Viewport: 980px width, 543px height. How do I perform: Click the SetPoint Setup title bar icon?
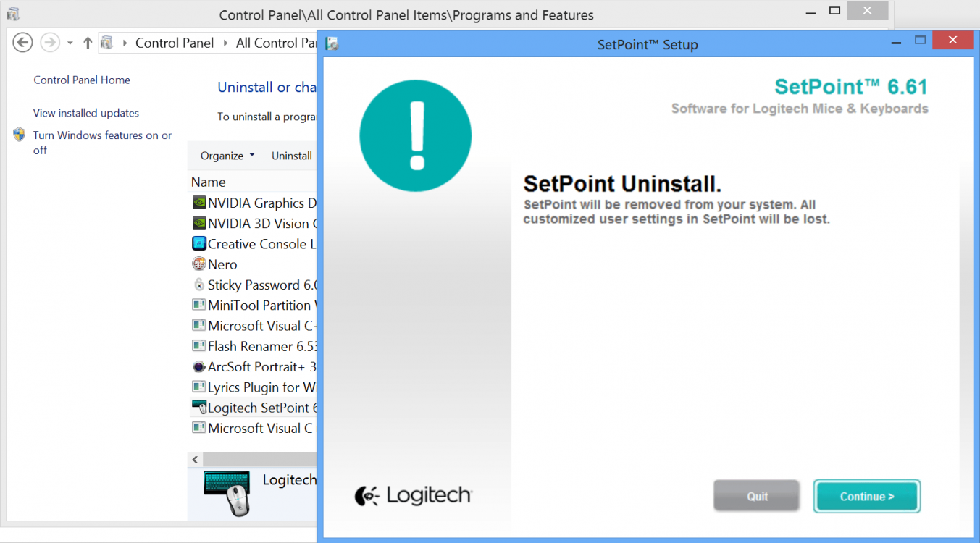pyautogui.click(x=332, y=43)
